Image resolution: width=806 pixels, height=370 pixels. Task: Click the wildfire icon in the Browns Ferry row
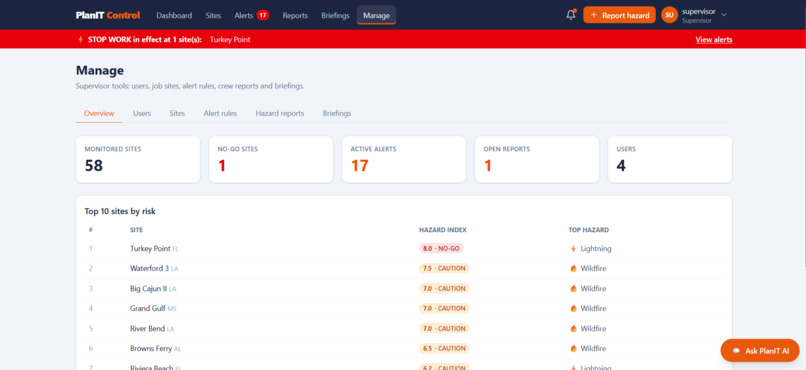pyautogui.click(x=574, y=348)
